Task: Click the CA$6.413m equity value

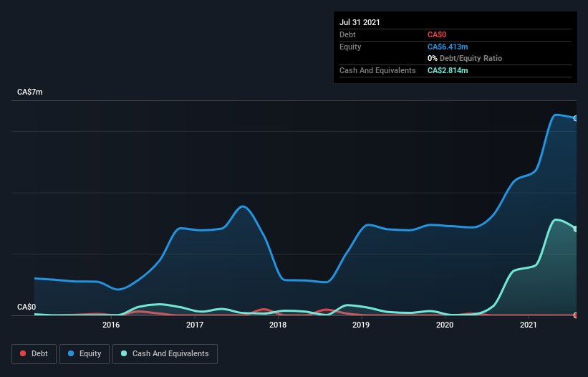Action: coord(448,47)
